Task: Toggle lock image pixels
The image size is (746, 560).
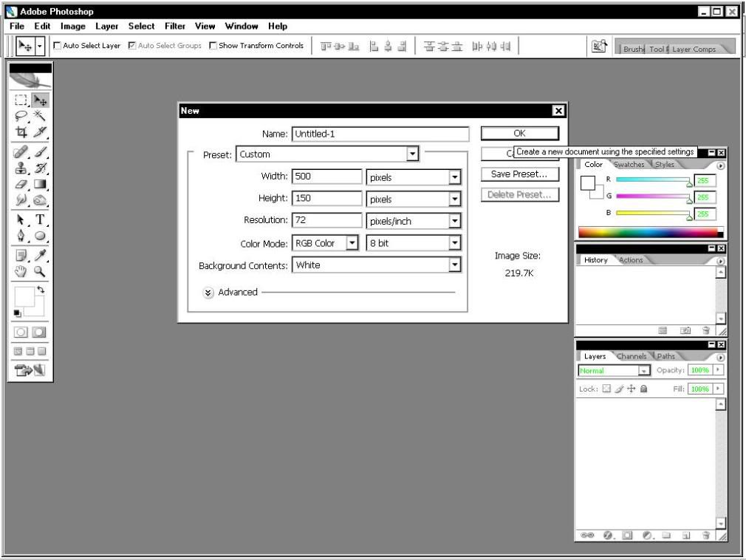Action: pos(618,389)
